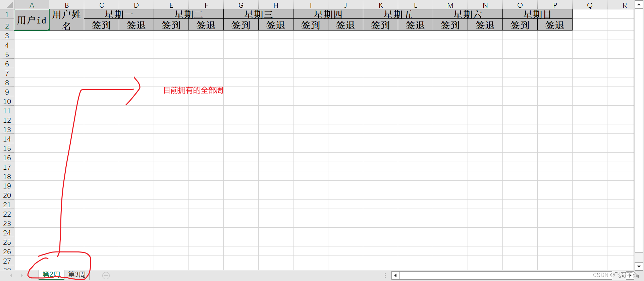Image resolution: width=644 pixels, height=281 pixels.
Task: Switch to the 第3周 sheet tab
Action: [77, 275]
